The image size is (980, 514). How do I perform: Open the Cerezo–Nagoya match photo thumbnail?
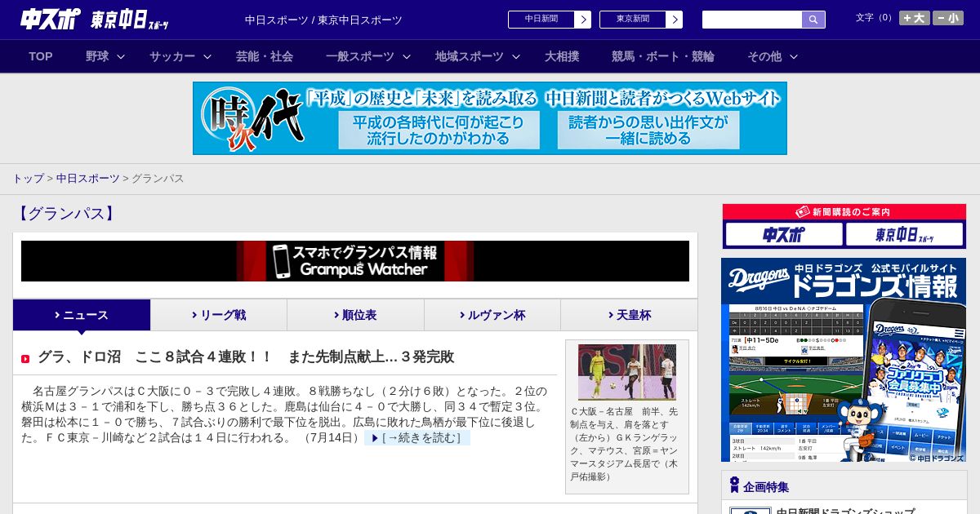[627, 372]
